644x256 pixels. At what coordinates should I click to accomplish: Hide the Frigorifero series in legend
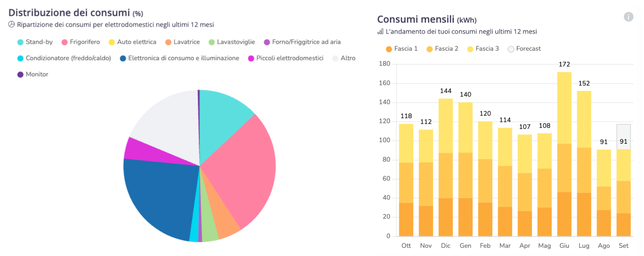pyautogui.click(x=80, y=42)
